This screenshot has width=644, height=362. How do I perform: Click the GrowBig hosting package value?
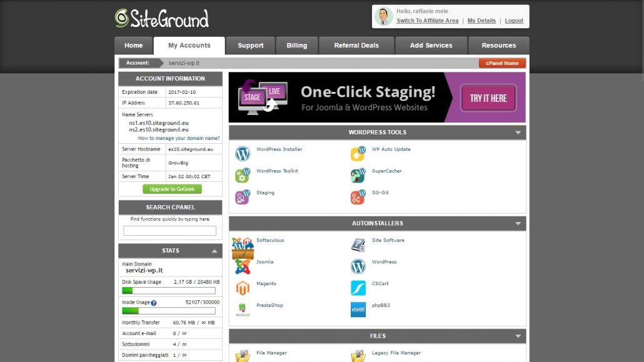pyautogui.click(x=178, y=163)
